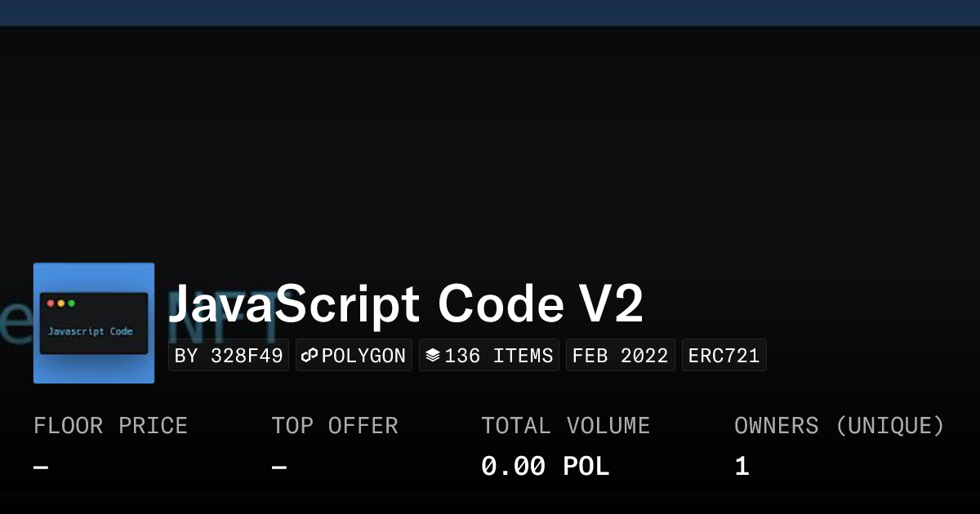Image resolution: width=980 pixels, height=514 pixels.
Task: Click the "FEB 2022" creation date badge
Action: click(x=621, y=356)
